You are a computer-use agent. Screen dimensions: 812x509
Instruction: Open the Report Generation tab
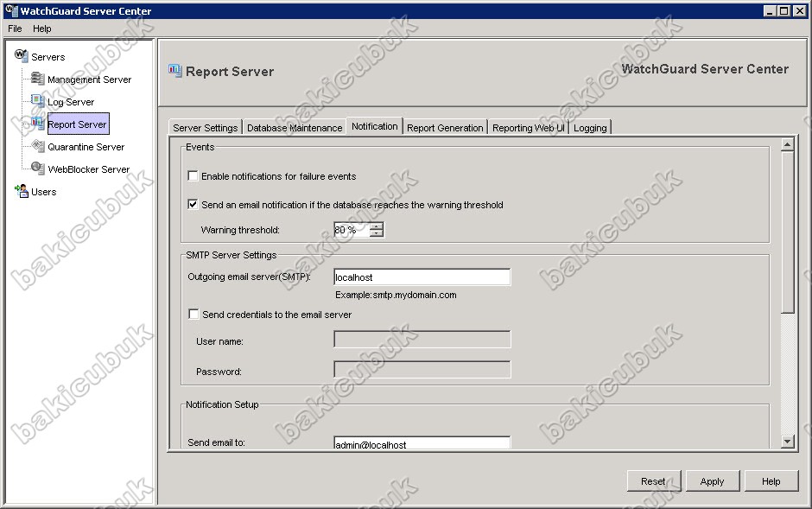445,127
